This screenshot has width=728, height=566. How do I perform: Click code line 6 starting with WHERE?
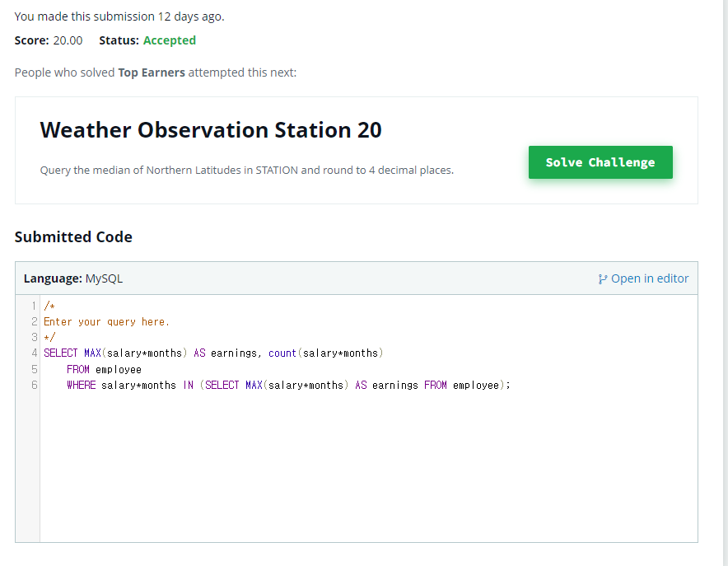[x=288, y=386]
